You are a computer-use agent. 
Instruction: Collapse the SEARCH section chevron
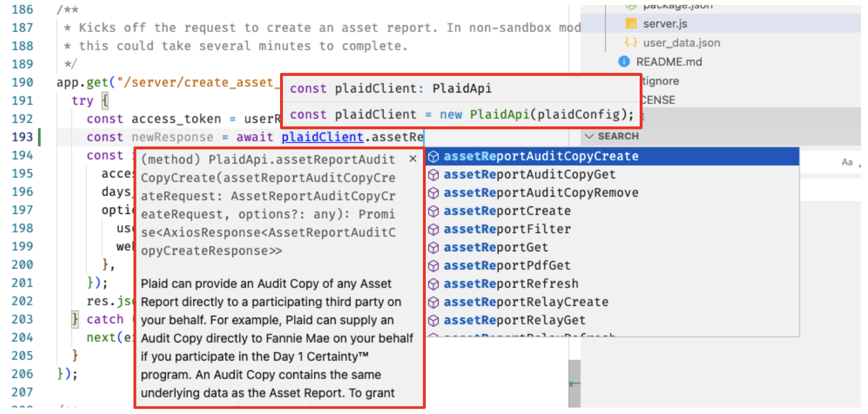589,136
